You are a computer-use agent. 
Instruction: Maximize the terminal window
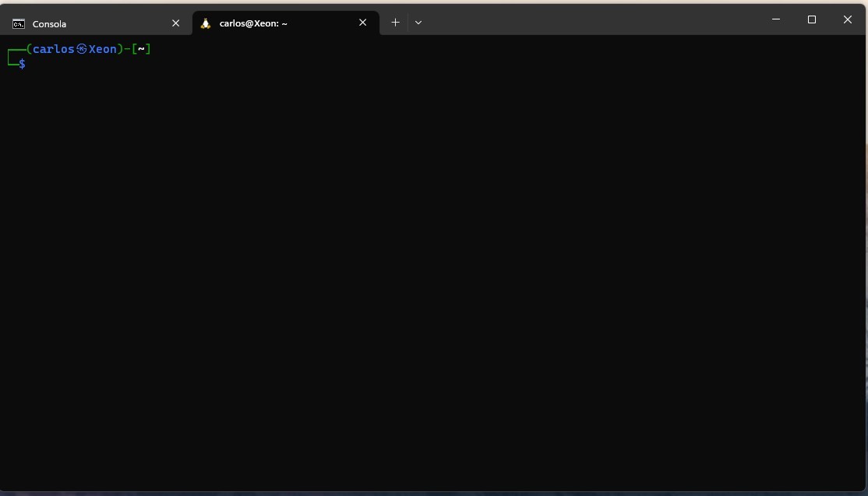pos(812,19)
